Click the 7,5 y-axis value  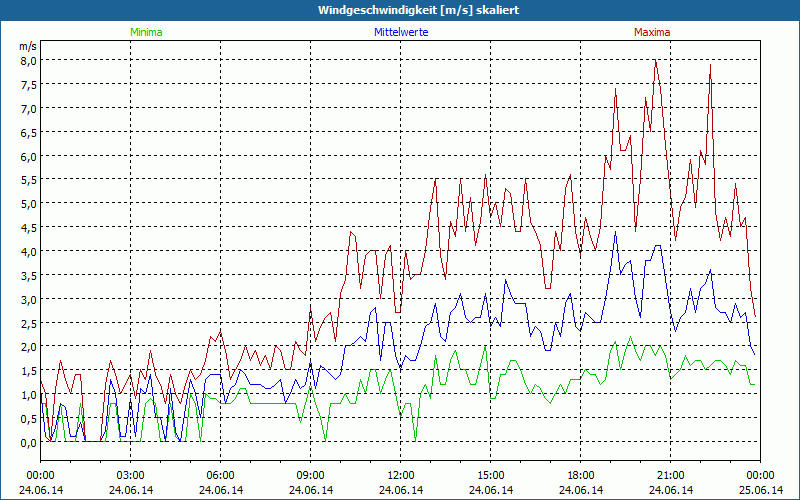coord(29,84)
